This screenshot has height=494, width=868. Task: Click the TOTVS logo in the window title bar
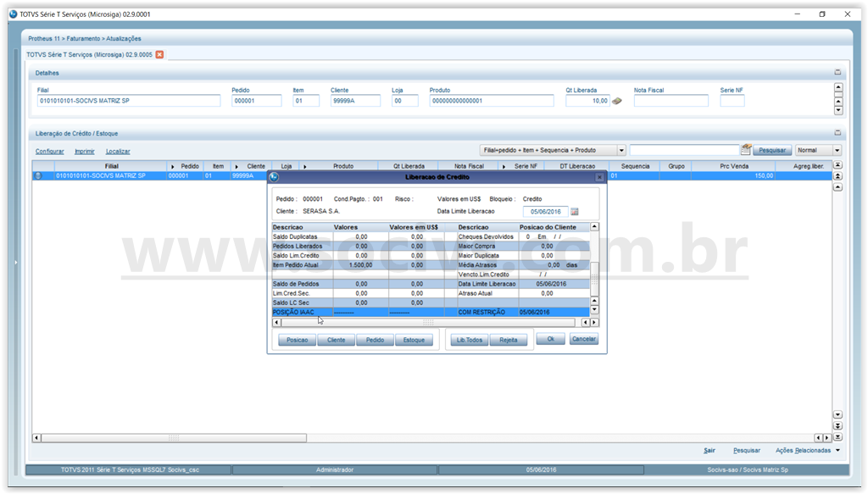coord(14,14)
